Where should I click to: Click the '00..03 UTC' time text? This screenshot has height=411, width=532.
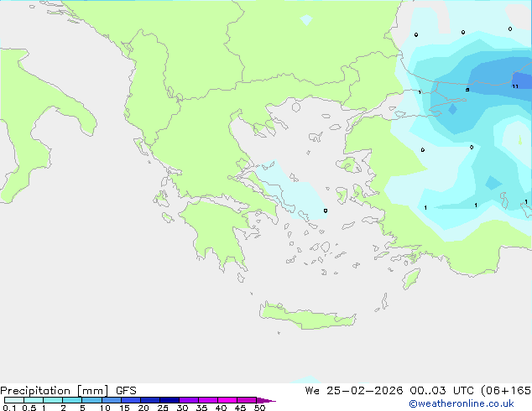click(x=443, y=391)
